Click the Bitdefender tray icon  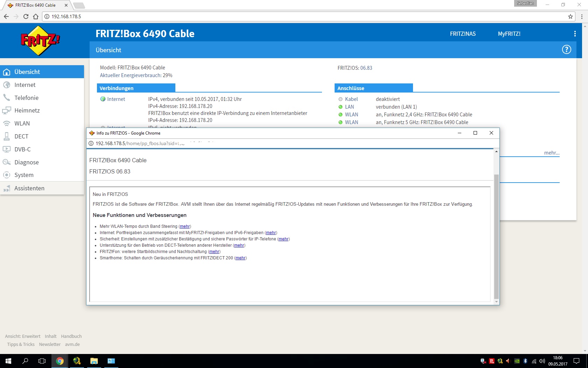(x=492, y=361)
